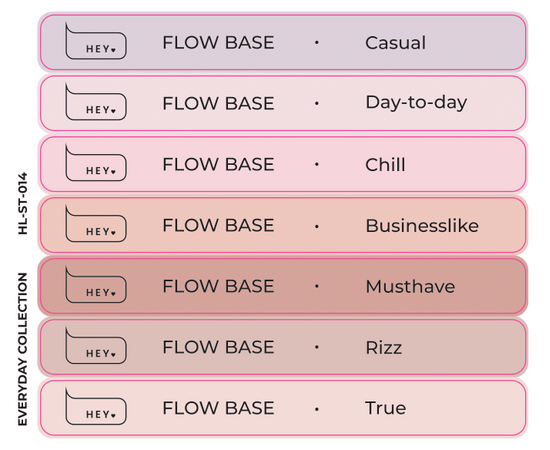This screenshot has width=550, height=450.
Task: Click the EVERYDAY COLLECTION vertical label
Action: [22, 349]
